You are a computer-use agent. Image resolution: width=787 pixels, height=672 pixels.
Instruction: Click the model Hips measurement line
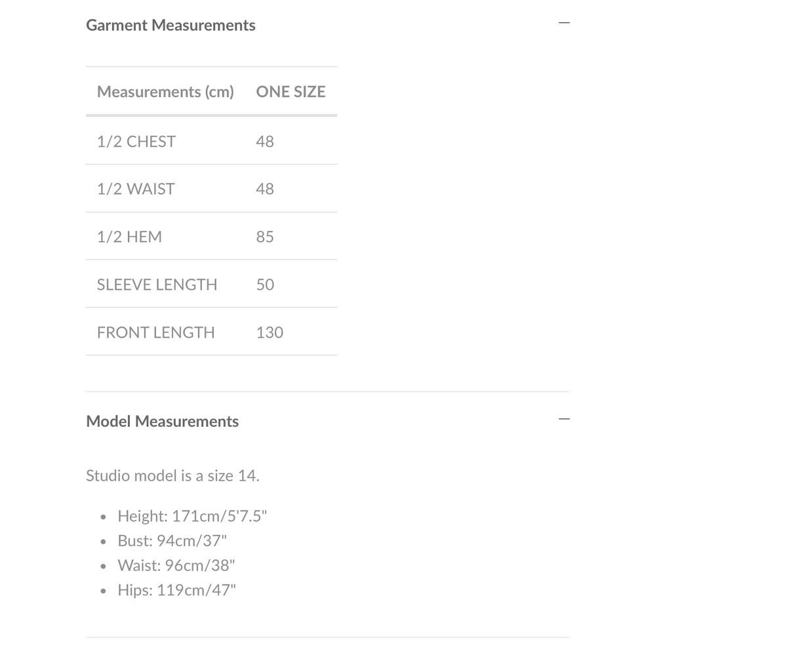point(176,590)
